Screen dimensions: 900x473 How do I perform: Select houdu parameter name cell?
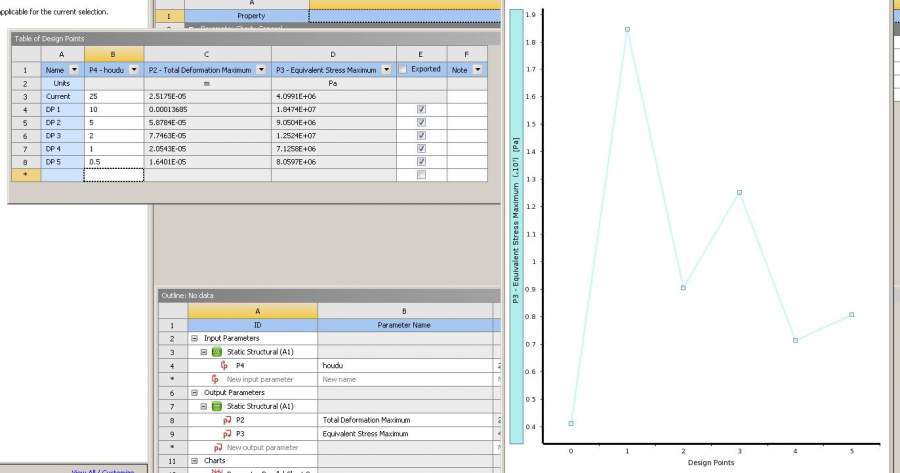coord(405,365)
